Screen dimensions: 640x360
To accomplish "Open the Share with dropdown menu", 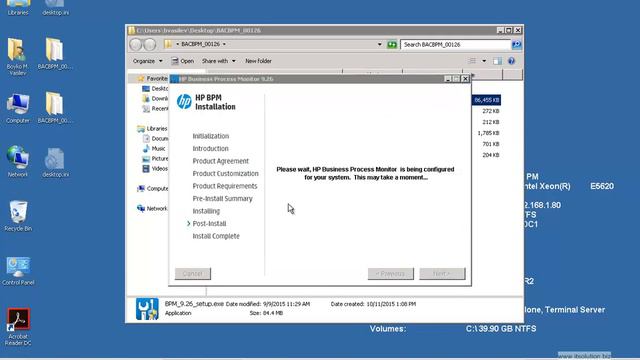I will tap(218, 61).
